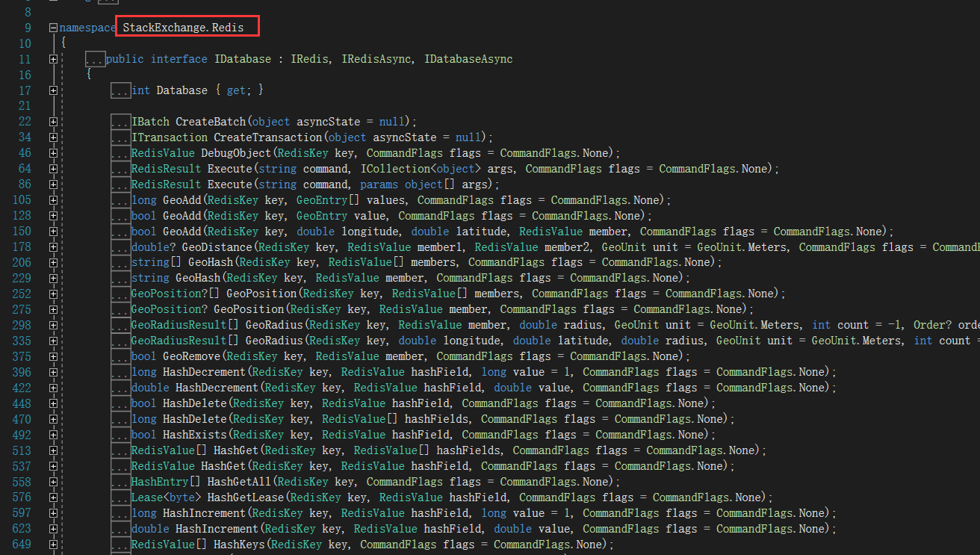Click line number 649 in the margin
The height and width of the screenshot is (555, 980).
click(22, 545)
